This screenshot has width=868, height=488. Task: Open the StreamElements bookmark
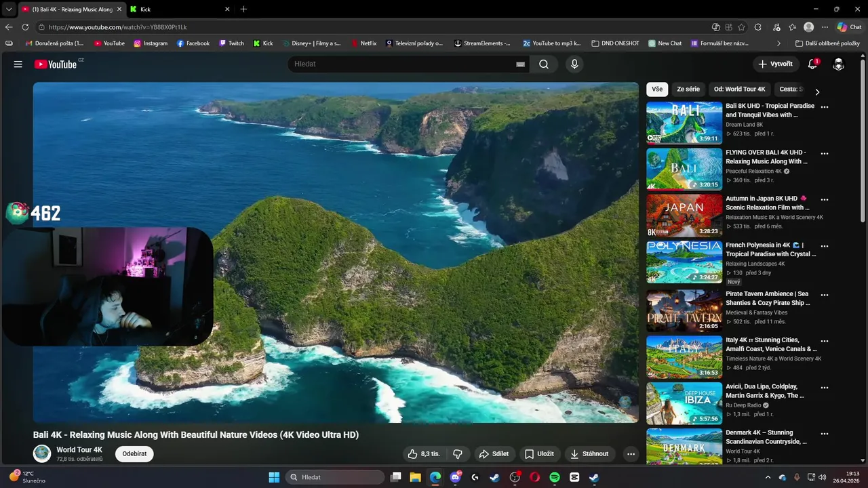(x=482, y=43)
